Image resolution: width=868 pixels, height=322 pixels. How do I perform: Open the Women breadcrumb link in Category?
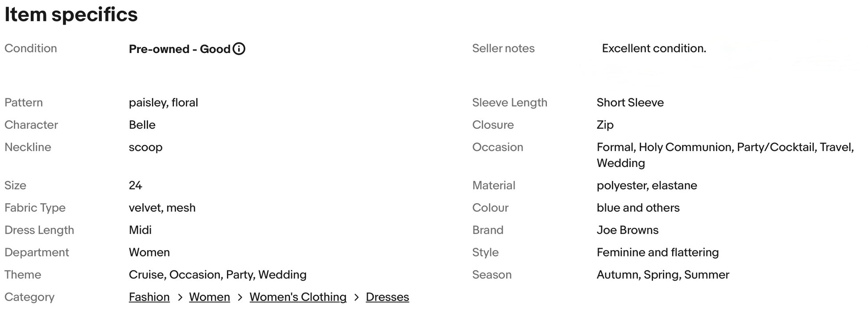coord(209,297)
